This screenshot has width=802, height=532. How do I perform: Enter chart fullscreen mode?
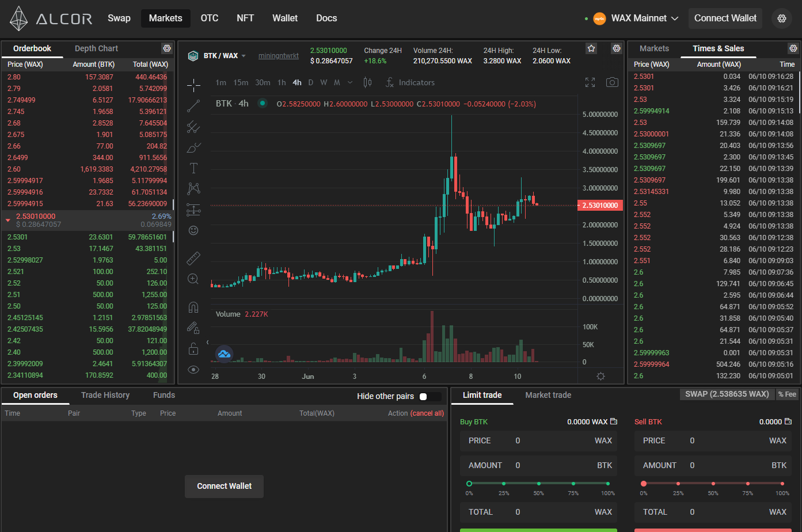pos(590,82)
